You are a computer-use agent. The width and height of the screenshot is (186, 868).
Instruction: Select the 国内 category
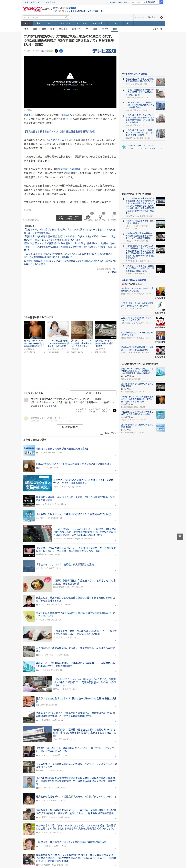click(35, 29)
